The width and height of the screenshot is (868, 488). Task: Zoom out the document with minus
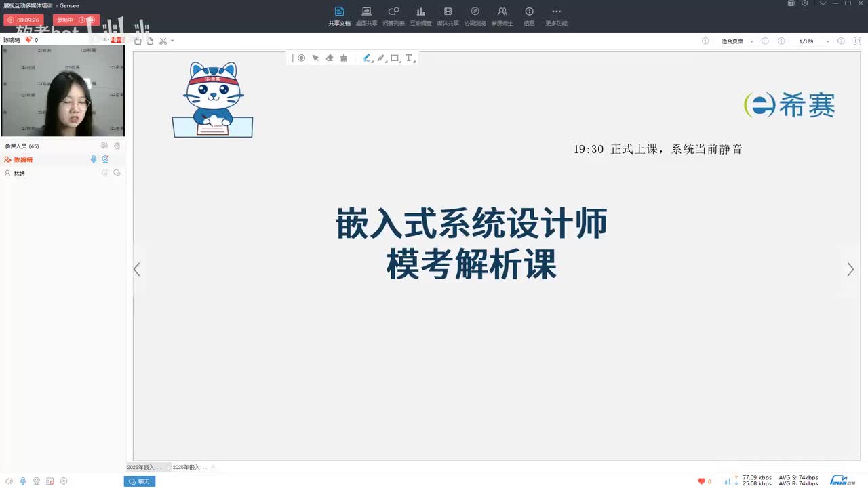pos(765,41)
